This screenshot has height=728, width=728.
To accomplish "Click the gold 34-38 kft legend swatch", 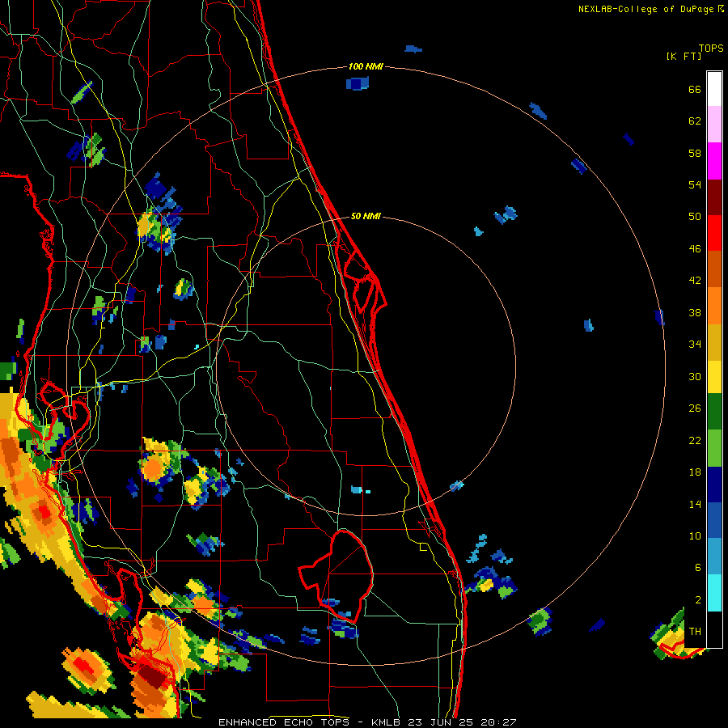I will pyautogui.click(x=714, y=342).
